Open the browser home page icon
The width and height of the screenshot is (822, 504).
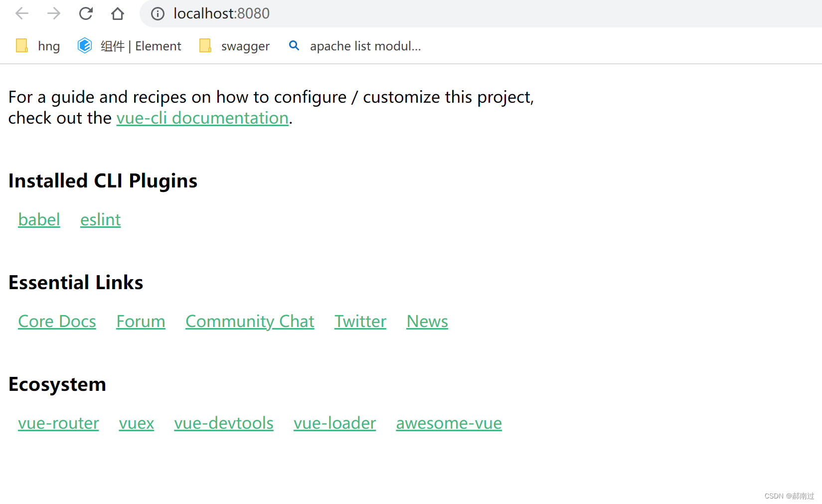pos(118,13)
